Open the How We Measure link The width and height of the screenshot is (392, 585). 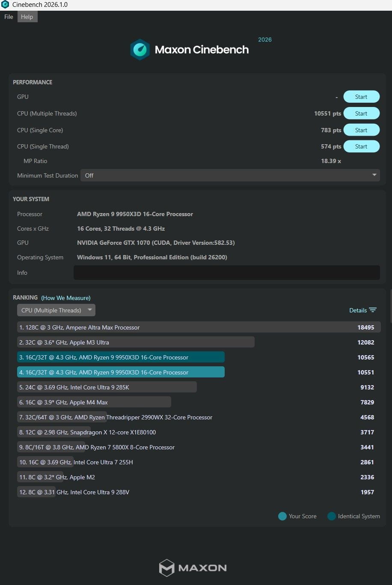tap(66, 298)
